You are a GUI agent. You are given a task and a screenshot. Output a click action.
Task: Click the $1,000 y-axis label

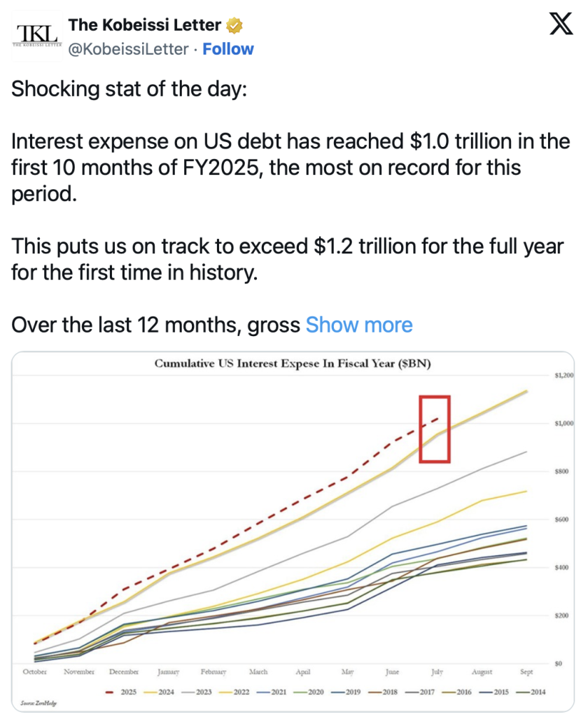coord(563,424)
